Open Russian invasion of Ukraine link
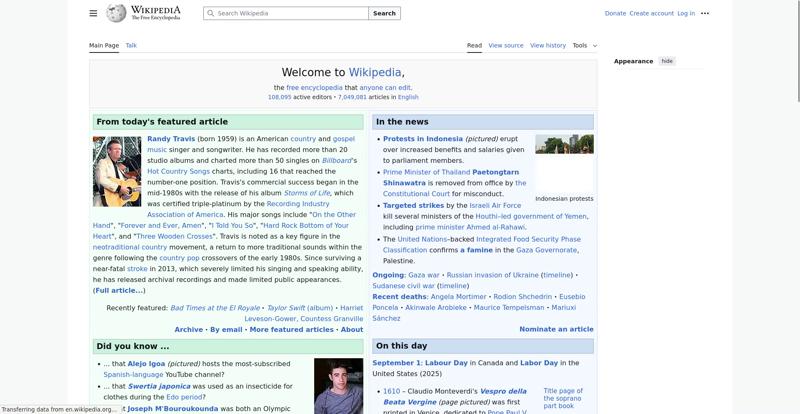 click(492, 275)
